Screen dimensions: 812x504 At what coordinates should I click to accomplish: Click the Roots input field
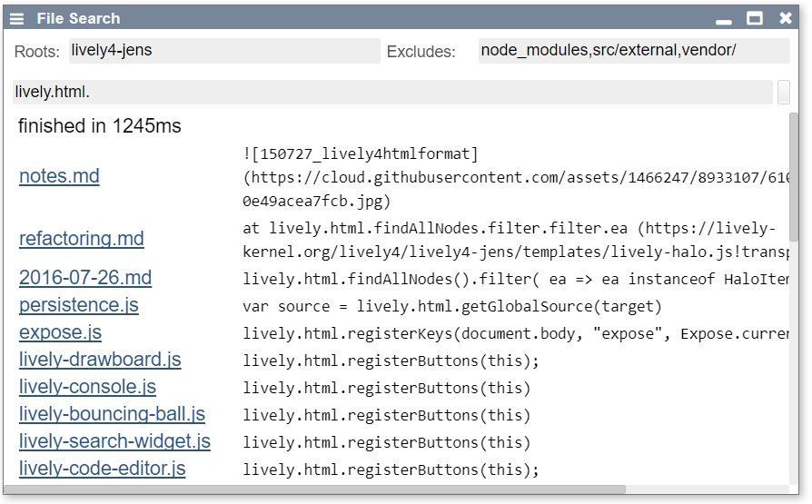(224, 51)
